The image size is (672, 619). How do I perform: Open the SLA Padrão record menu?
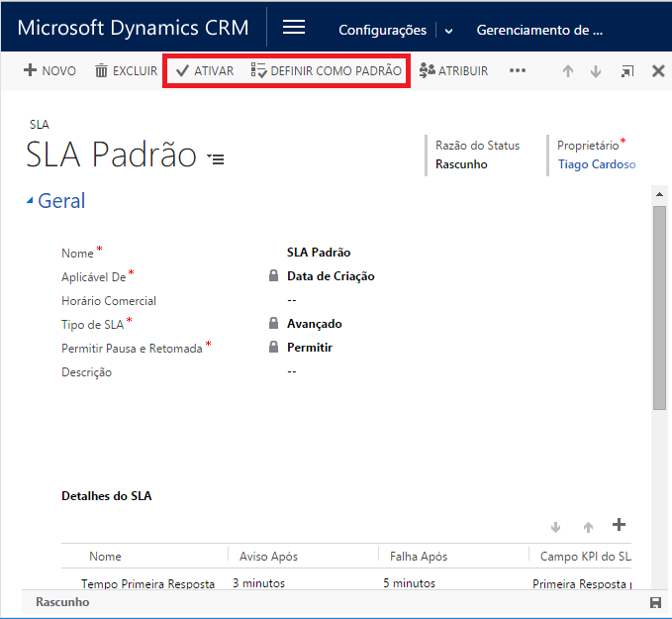click(216, 158)
